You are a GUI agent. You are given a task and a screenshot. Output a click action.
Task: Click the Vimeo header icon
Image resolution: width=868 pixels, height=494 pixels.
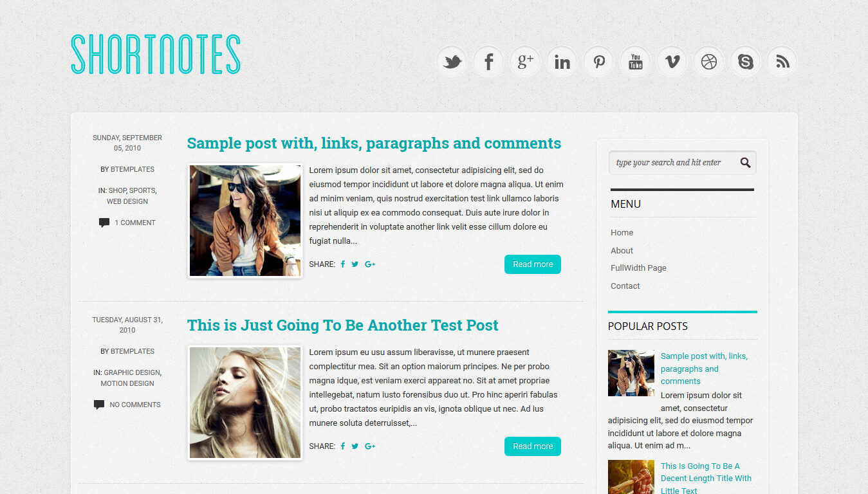coord(672,62)
